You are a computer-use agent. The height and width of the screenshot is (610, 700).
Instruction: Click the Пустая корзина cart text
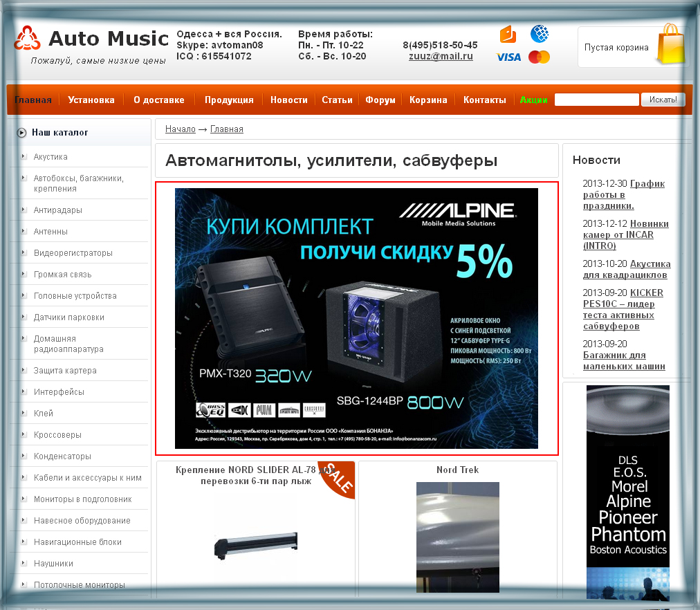(x=616, y=48)
